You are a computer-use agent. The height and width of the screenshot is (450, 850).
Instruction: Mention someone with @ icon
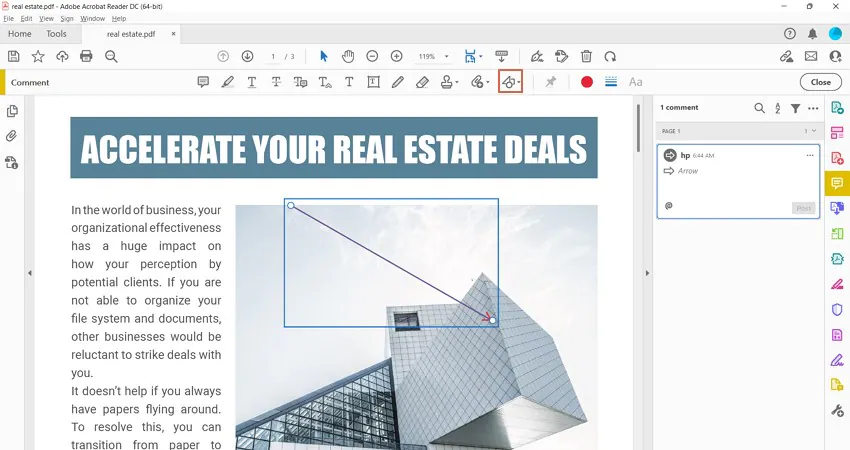tap(669, 206)
